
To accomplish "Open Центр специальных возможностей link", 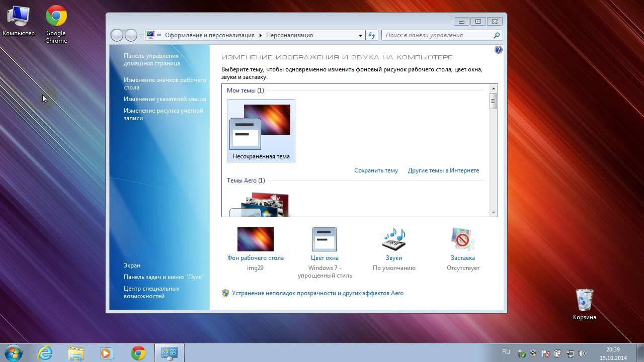I will coord(151,292).
